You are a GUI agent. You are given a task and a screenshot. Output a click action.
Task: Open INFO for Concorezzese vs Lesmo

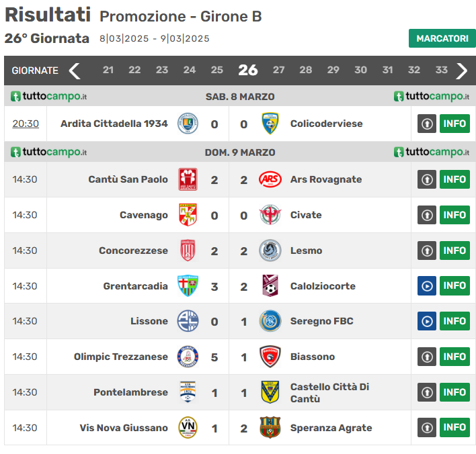tap(454, 251)
